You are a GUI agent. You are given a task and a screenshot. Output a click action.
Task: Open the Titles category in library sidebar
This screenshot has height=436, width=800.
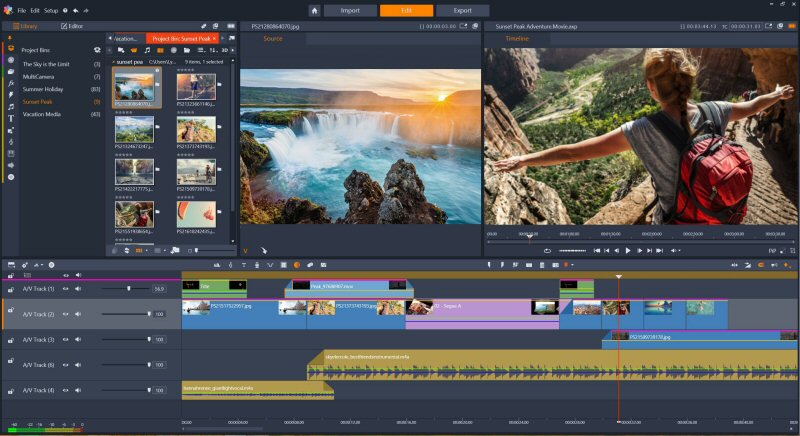[x=11, y=117]
